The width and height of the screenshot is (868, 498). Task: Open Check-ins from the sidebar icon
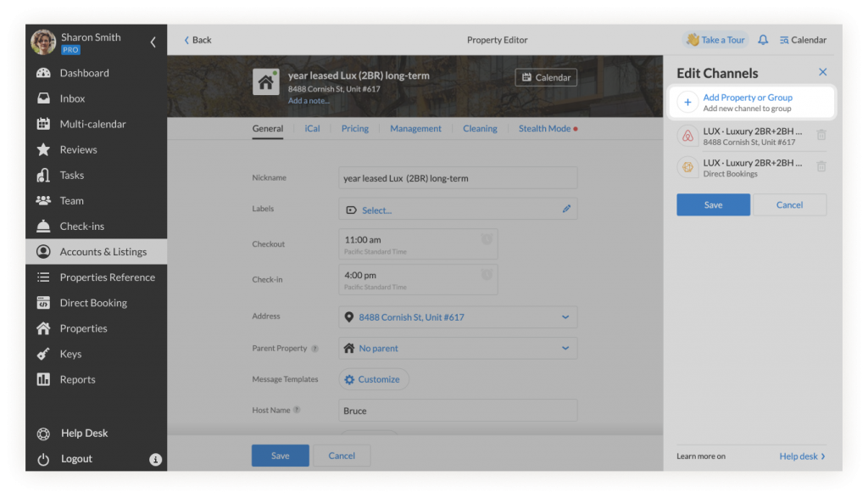42,226
